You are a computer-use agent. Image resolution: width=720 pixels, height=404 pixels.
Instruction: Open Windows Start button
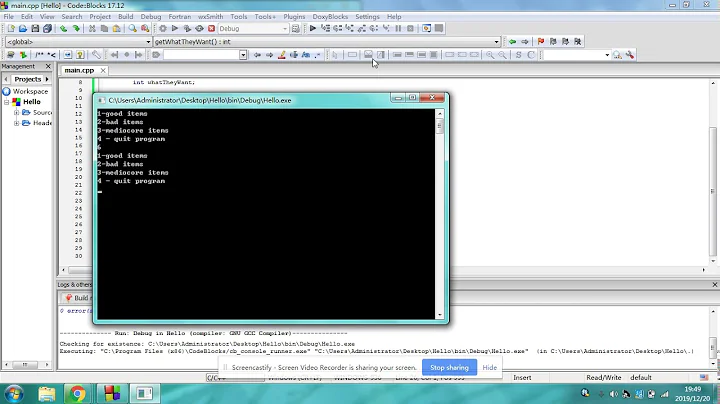click(13, 394)
